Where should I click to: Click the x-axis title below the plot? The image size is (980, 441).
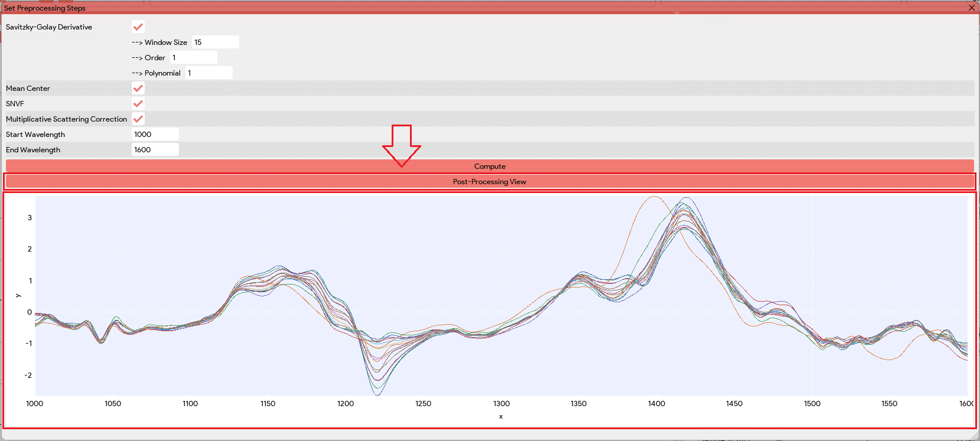501,417
